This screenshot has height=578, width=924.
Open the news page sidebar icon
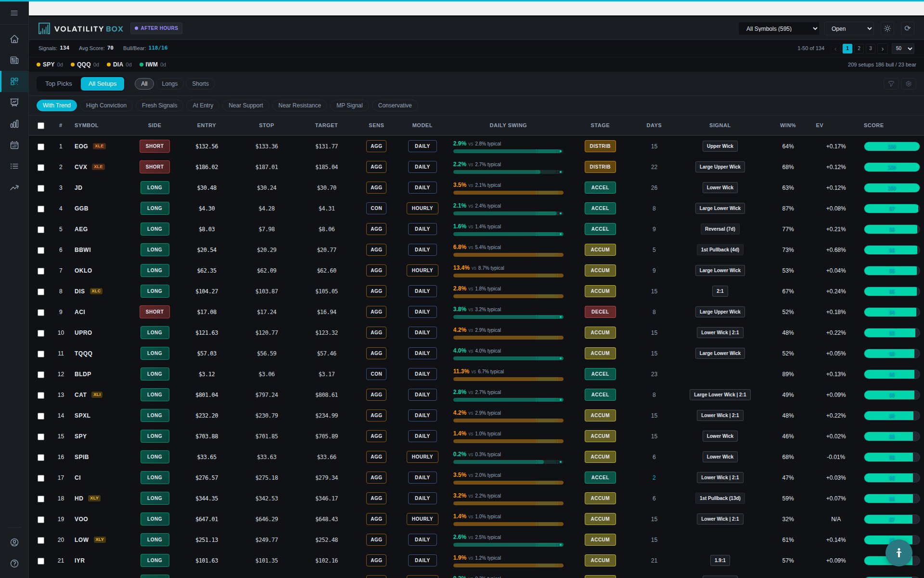tap(14, 60)
